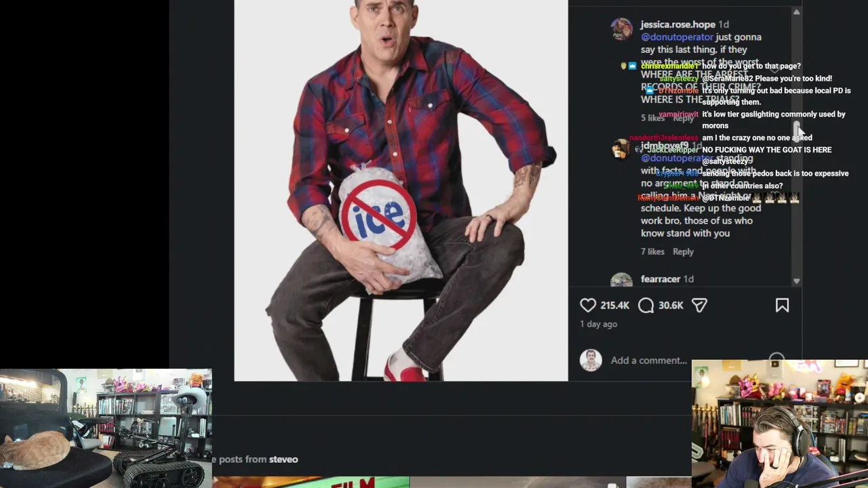
Task: Share the post with the paper plane icon
Action: coord(700,306)
